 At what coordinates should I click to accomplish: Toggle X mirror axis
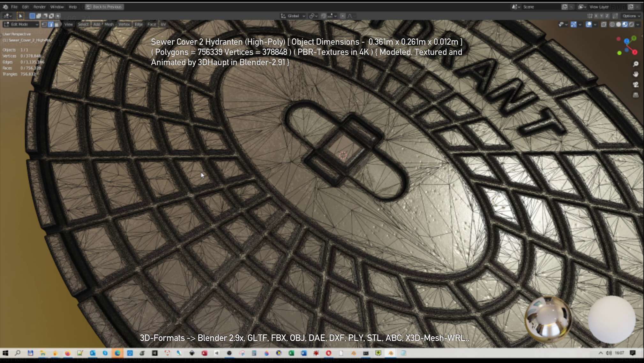point(595,16)
